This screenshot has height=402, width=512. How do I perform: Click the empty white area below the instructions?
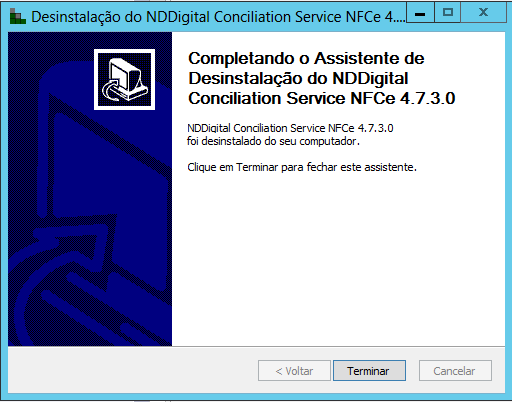pyautogui.click(x=338, y=260)
